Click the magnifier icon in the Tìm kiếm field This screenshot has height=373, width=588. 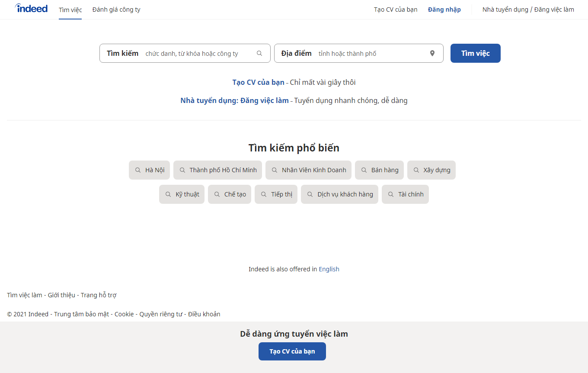point(259,53)
